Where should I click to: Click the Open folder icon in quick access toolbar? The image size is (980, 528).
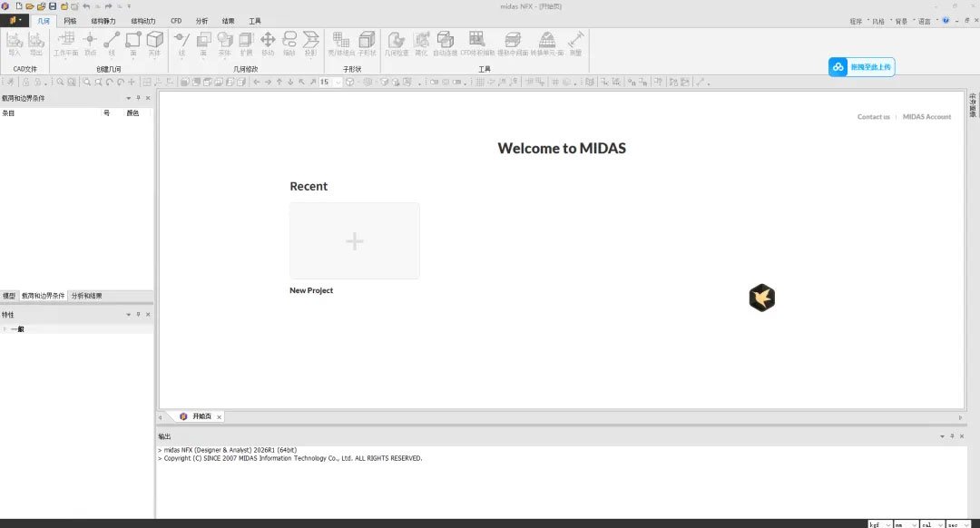(29, 6)
